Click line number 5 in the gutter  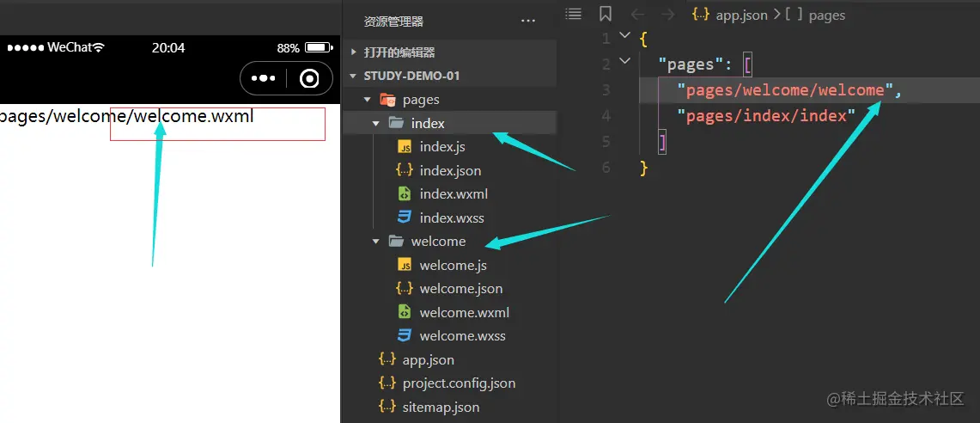tap(605, 141)
